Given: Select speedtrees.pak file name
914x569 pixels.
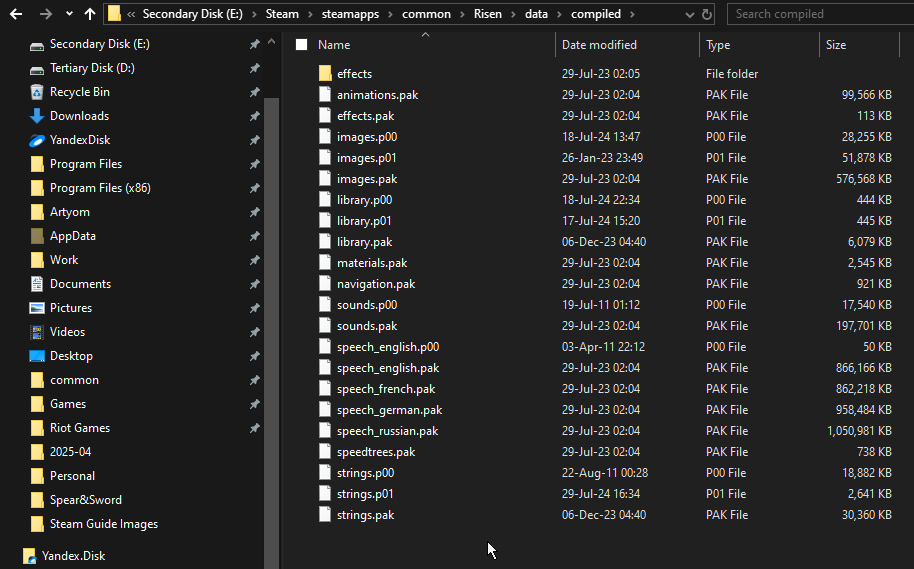Looking at the screenshot, I should 376,452.
